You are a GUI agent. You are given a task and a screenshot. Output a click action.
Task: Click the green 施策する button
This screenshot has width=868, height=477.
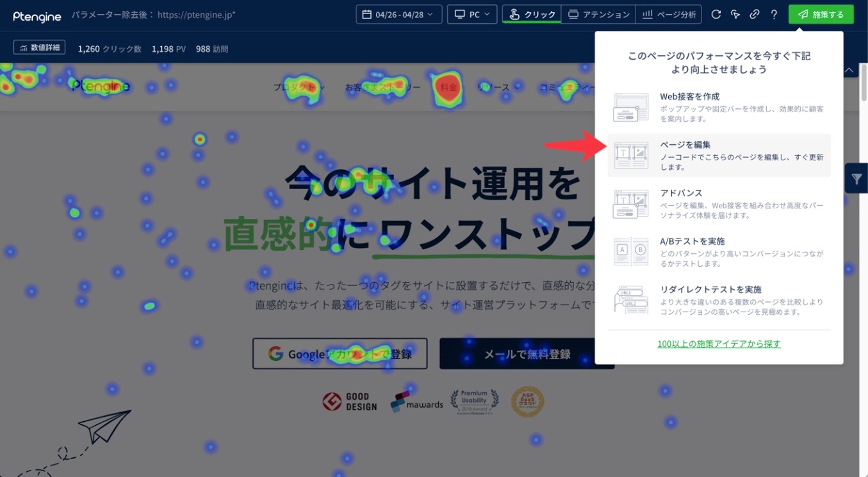pos(821,14)
